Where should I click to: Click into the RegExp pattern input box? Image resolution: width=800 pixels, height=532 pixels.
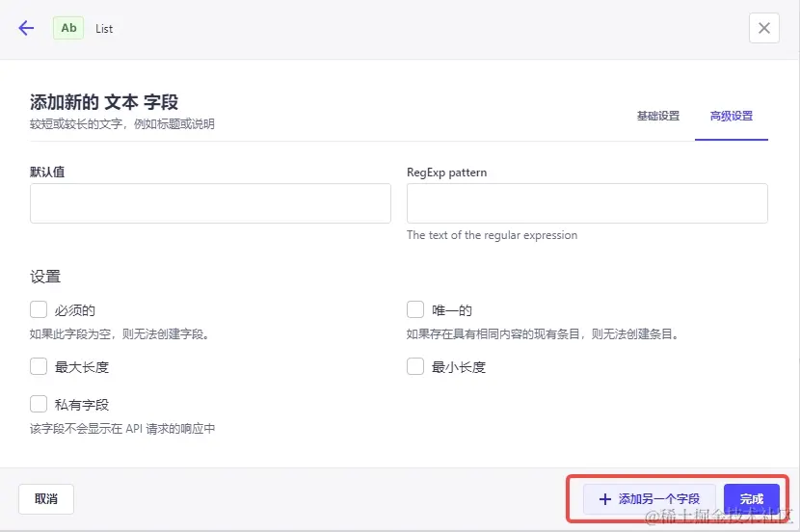pos(587,203)
